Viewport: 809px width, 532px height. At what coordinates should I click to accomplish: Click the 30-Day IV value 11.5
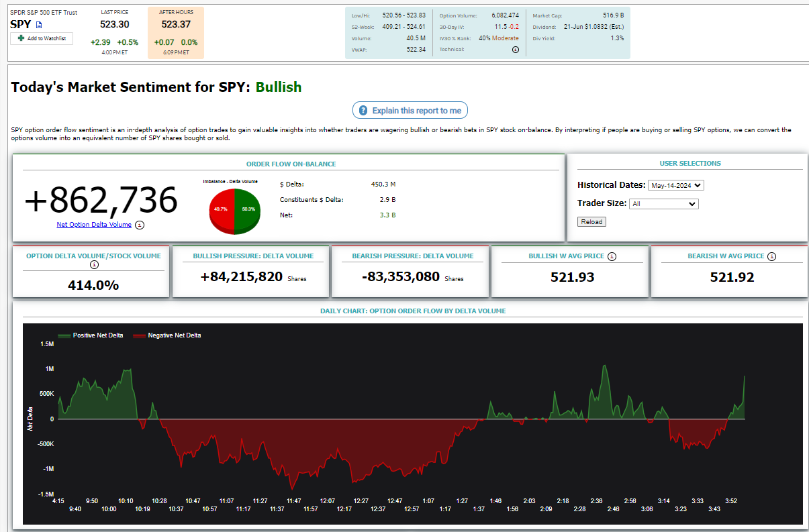tap(500, 27)
